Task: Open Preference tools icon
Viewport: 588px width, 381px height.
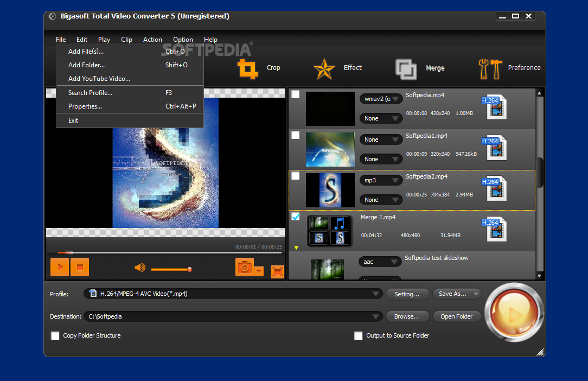Action: coord(490,69)
